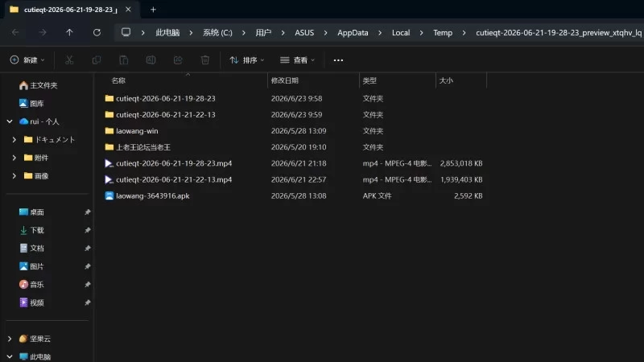Image resolution: width=644 pixels, height=362 pixels.
Task: Open the three-dots more options menu
Action: 338,60
